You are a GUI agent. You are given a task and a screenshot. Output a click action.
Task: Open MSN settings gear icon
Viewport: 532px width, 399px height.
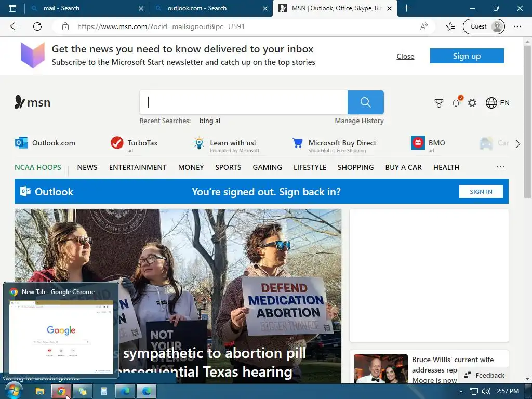click(x=472, y=103)
